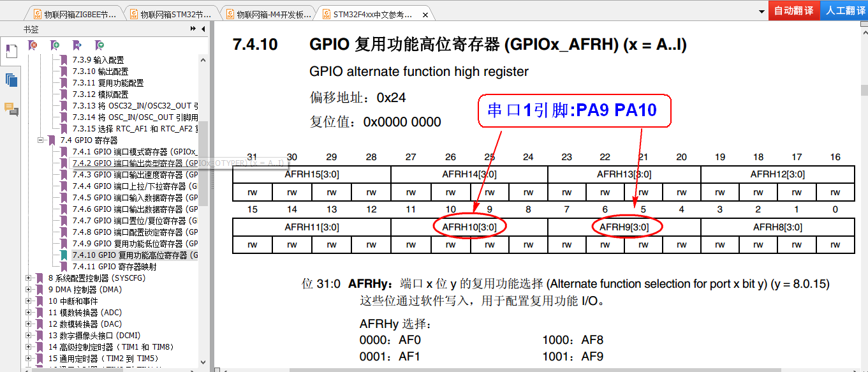Click the 复位值：0x0000 0000 text

point(375,121)
